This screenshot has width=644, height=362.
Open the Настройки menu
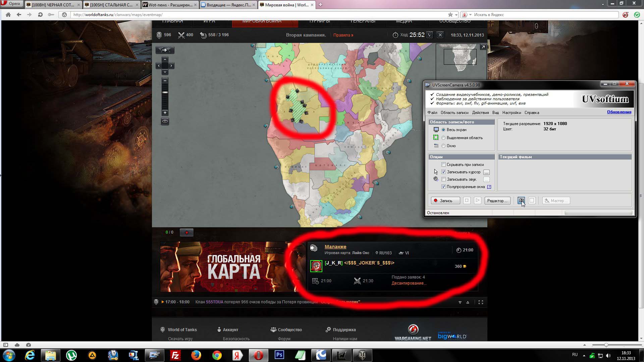tap(512, 113)
